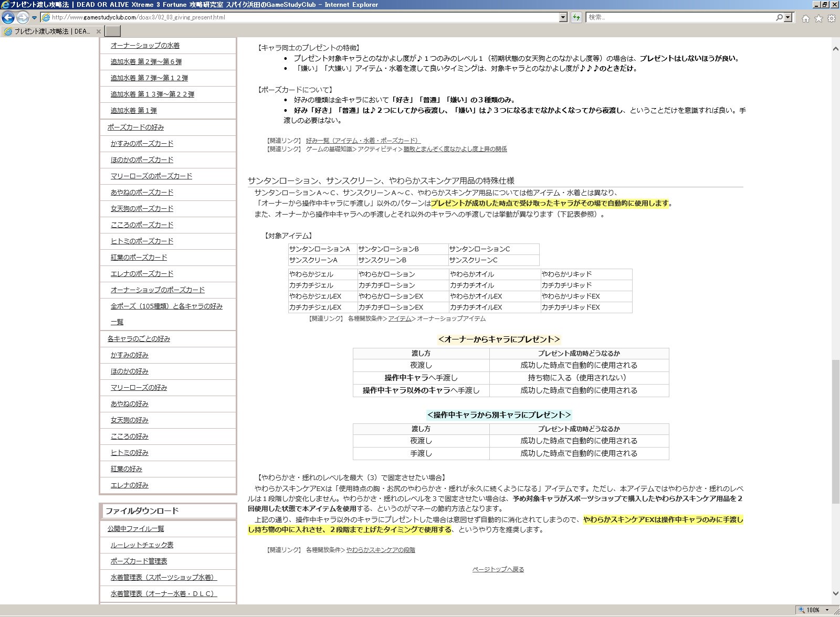Click the zoom magnifier icon in status bar

click(x=802, y=610)
